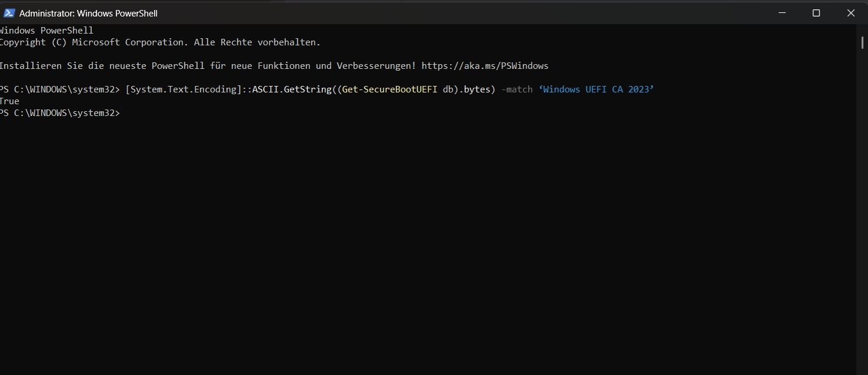Click the -match operator in the command
Viewport: 868px width, 375px height.
(517, 89)
